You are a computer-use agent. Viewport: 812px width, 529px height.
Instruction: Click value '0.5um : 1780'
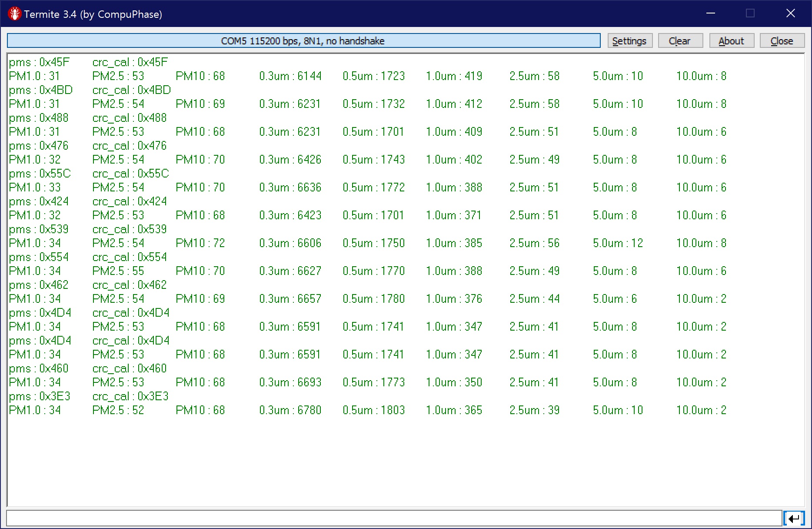point(374,299)
